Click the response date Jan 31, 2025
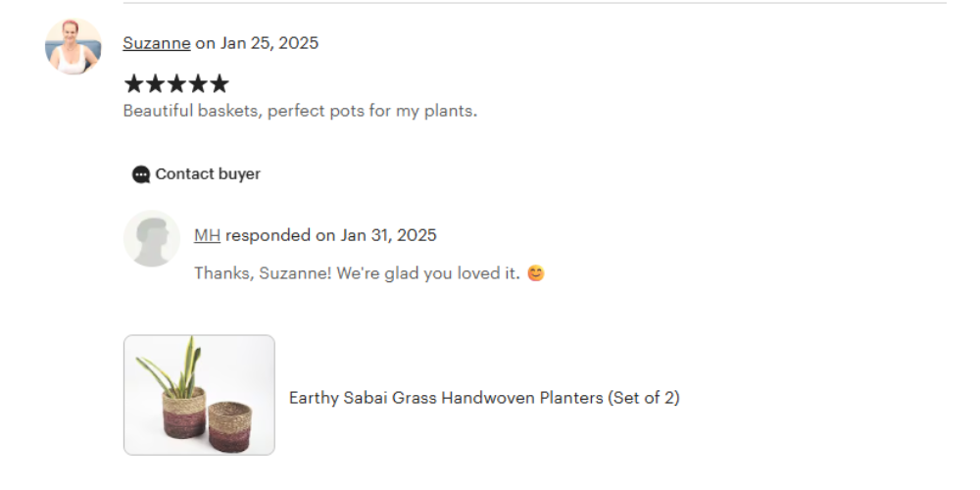This screenshot has height=490, width=980. tap(389, 235)
